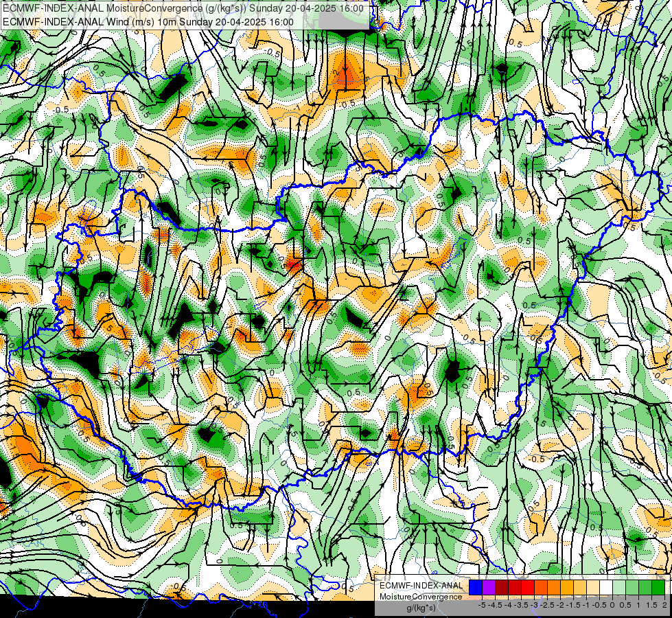Click the 'g/(kg*s)' unit label in legend
The width and height of the screenshot is (672, 618).
[421, 608]
